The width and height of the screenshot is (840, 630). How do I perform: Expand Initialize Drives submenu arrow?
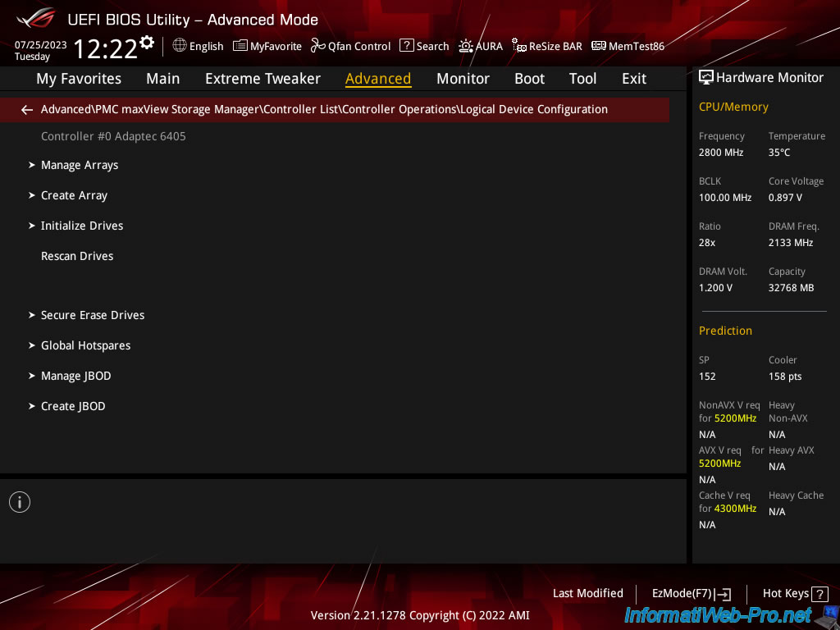click(32, 226)
